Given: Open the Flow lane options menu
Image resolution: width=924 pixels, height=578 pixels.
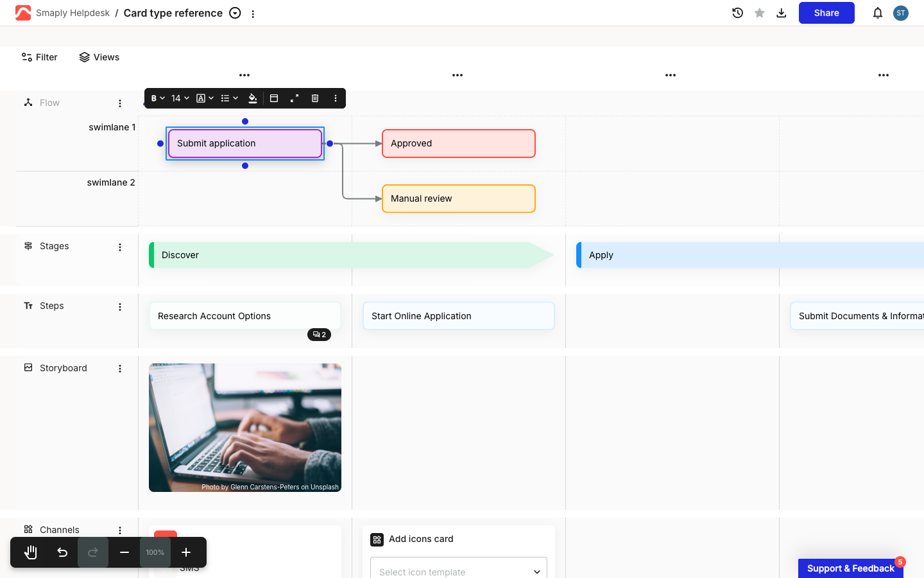Looking at the screenshot, I should (x=120, y=103).
